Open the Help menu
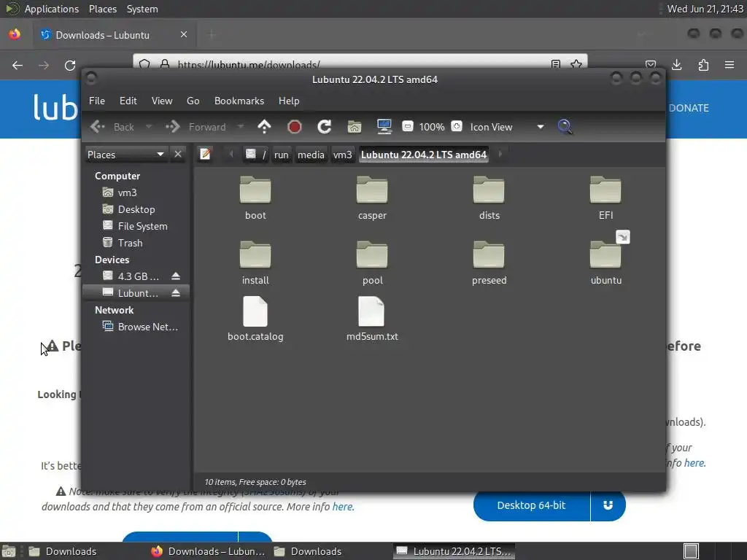Image resolution: width=747 pixels, height=560 pixels. (289, 101)
